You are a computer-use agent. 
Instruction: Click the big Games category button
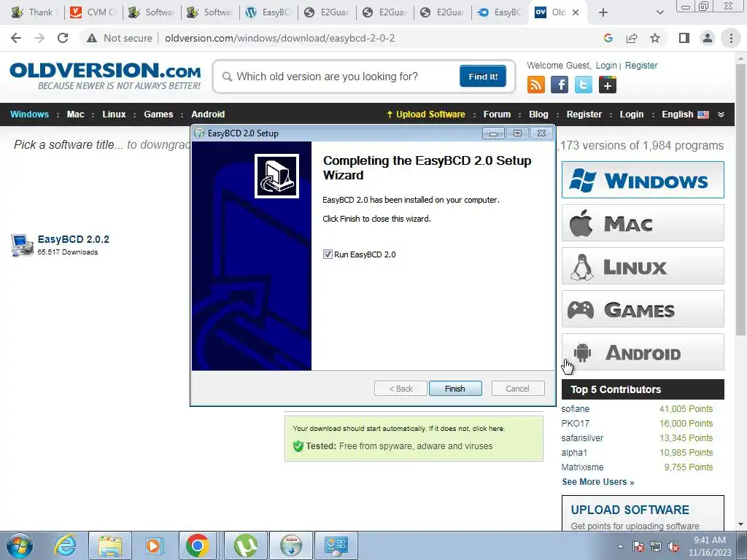pyautogui.click(x=643, y=309)
